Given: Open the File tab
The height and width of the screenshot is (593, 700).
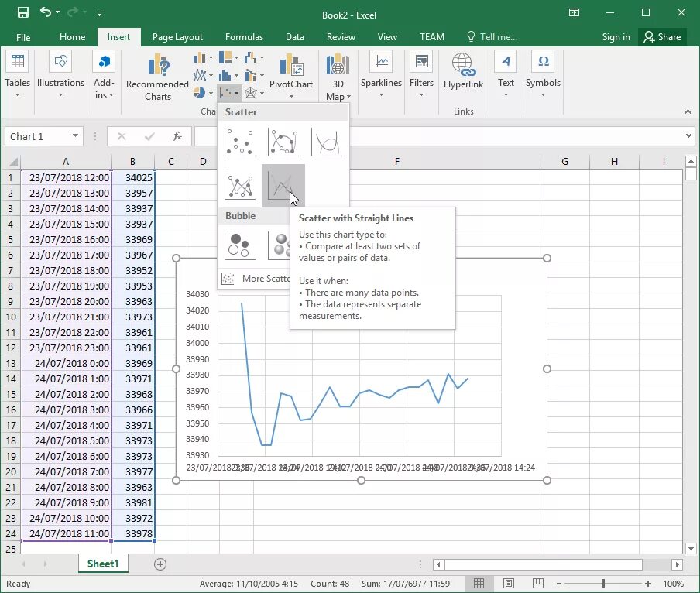Looking at the screenshot, I should tap(23, 37).
